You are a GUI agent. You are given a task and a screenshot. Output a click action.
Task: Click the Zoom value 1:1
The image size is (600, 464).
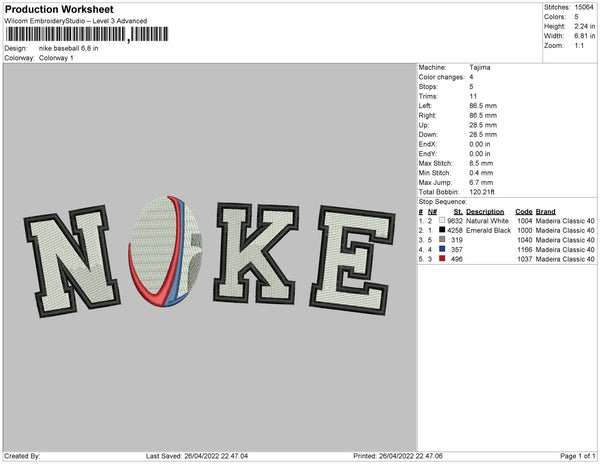point(579,46)
